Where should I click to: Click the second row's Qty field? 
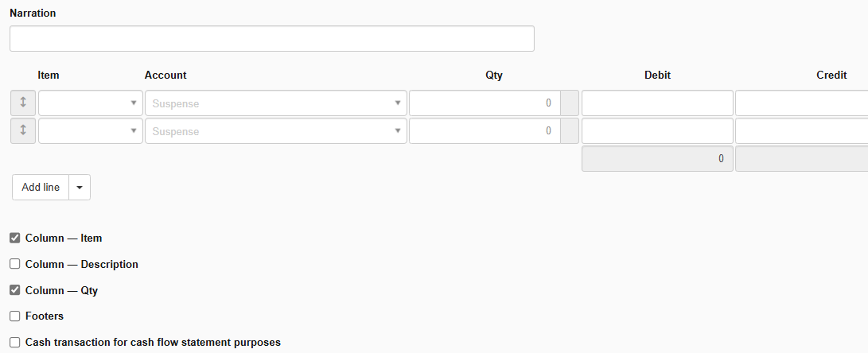(x=484, y=131)
